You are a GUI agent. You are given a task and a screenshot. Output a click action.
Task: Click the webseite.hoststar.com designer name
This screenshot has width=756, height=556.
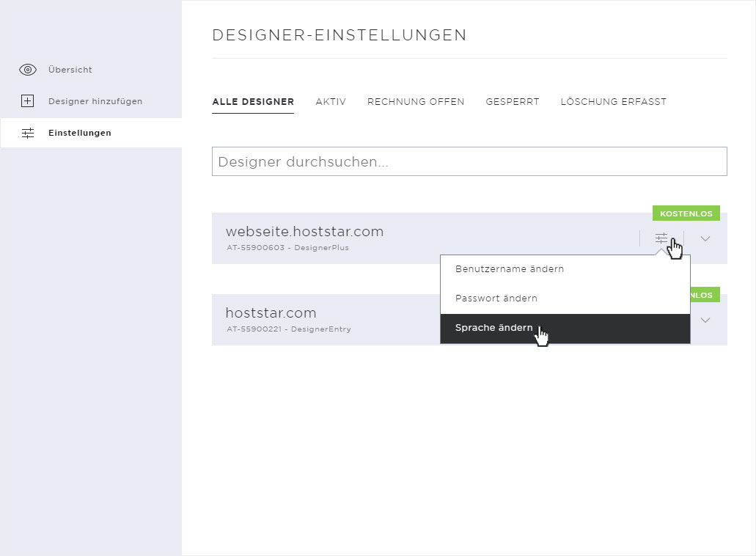click(305, 232)
